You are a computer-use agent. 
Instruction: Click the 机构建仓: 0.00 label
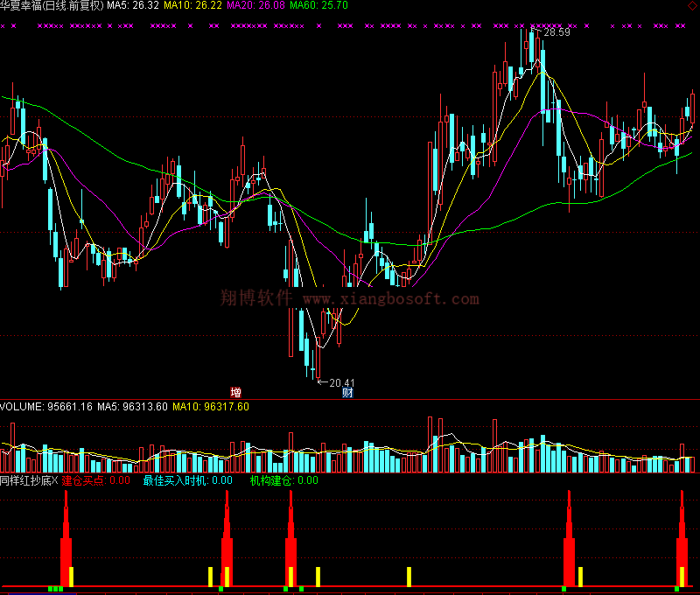283,480
